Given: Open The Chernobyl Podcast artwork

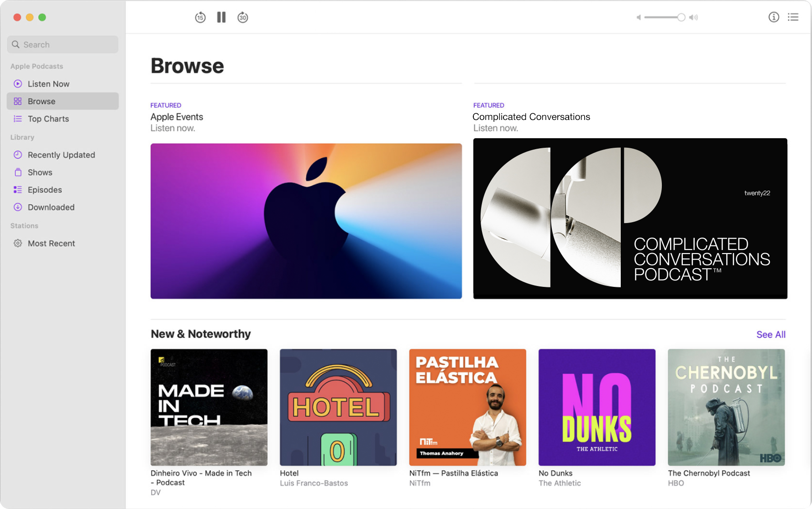Looking at the screenshot, I should 727,407.
